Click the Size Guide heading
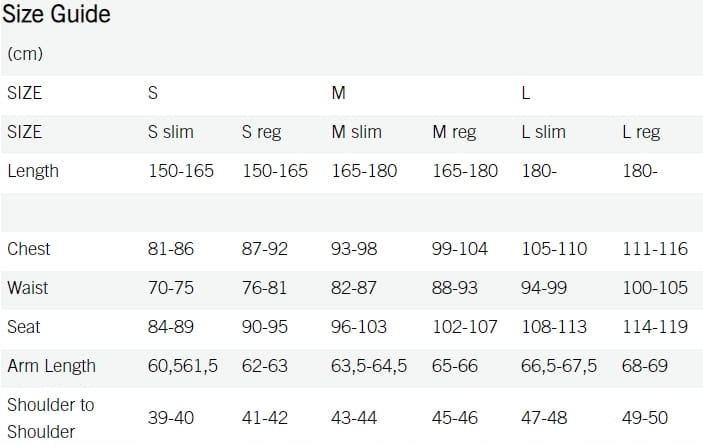 point(57,15)
